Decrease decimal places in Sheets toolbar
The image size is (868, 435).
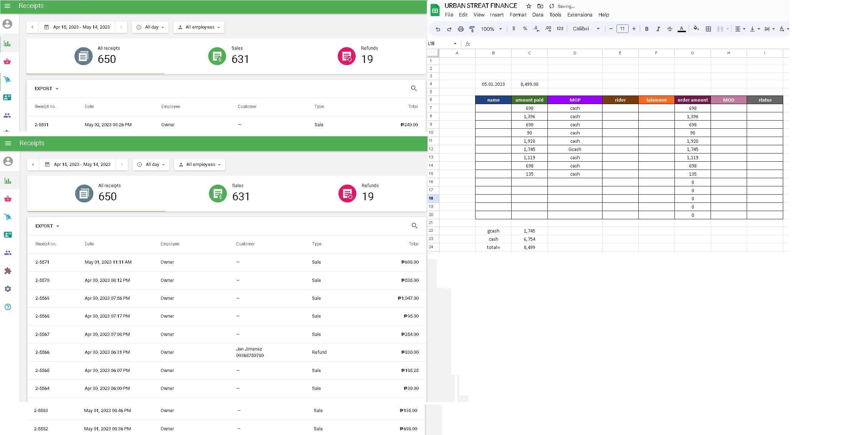point(536,29)
